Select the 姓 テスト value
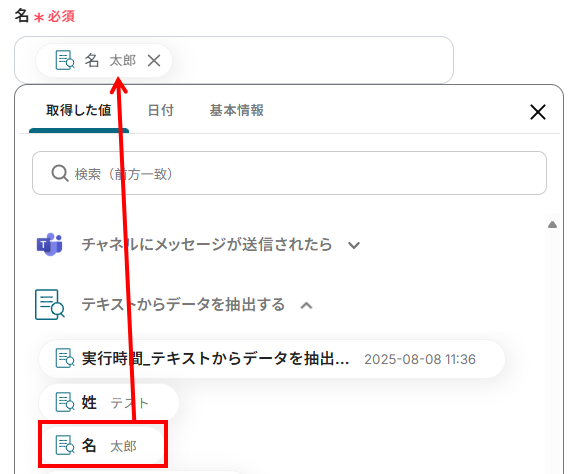The image size is (576, 474). point(109,402)
